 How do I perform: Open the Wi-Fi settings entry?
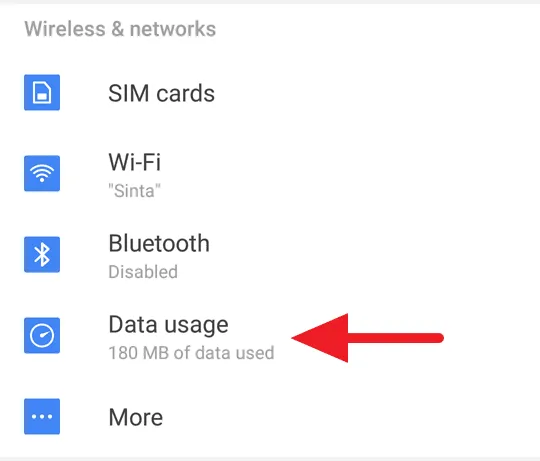pyautogui.click(x=270, y=174)
